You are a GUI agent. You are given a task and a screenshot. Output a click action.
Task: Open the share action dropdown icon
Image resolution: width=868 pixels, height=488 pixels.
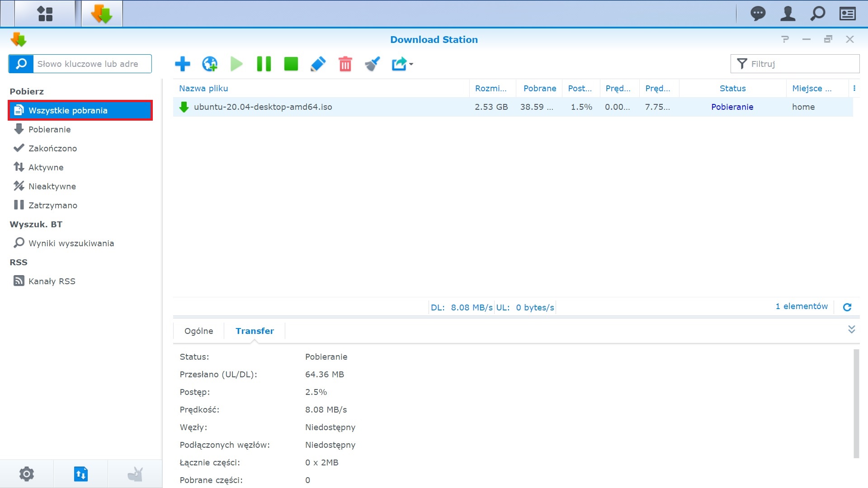click(402, 64)
